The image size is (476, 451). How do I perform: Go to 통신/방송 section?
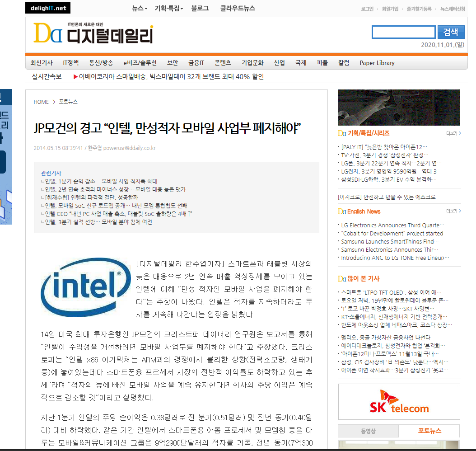point(101,63)
